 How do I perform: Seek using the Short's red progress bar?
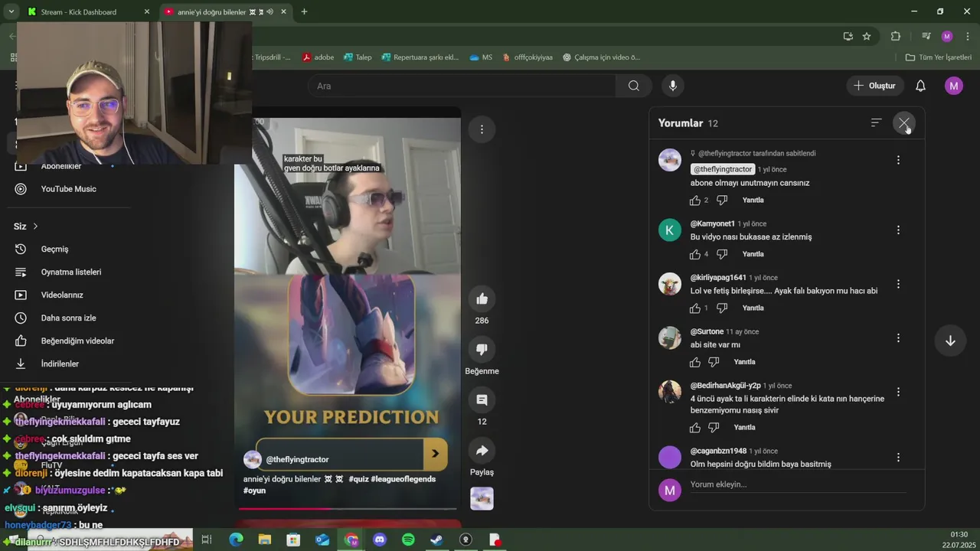(348, 508)
